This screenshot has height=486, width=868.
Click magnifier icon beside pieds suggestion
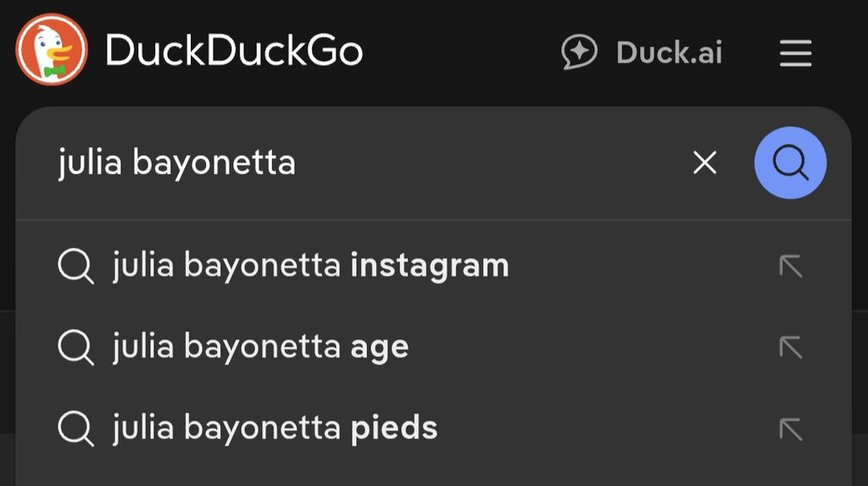coord(75,428)
